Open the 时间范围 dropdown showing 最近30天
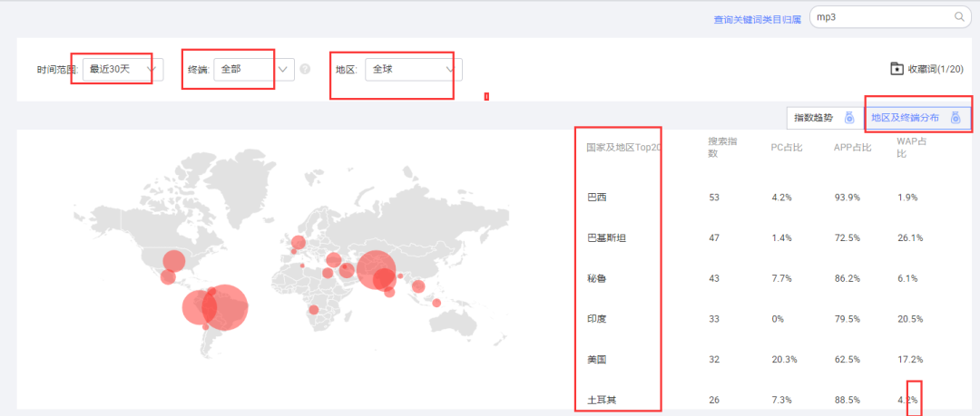 click(x=123, y=69)
